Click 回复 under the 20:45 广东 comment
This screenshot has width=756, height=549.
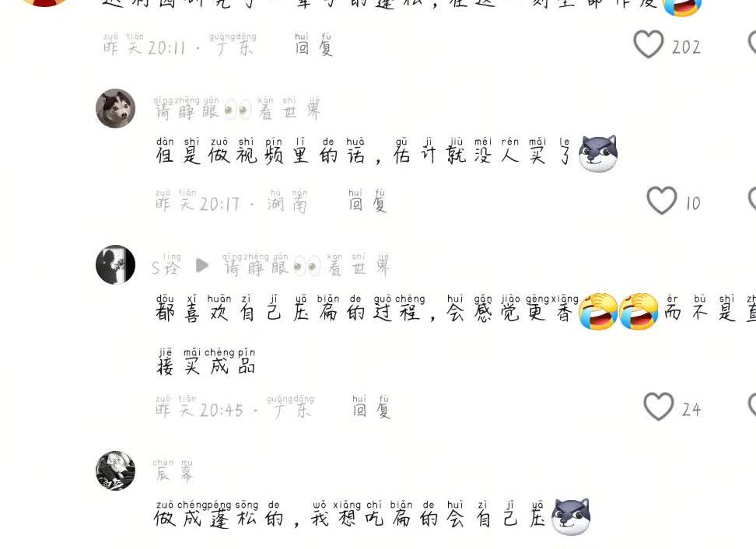point(371,407)
